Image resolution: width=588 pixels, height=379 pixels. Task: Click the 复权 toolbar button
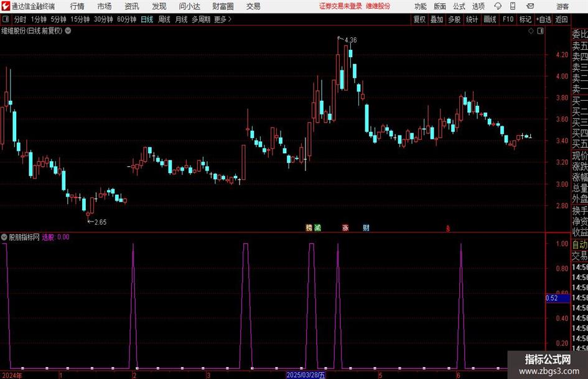pos(419,19)
